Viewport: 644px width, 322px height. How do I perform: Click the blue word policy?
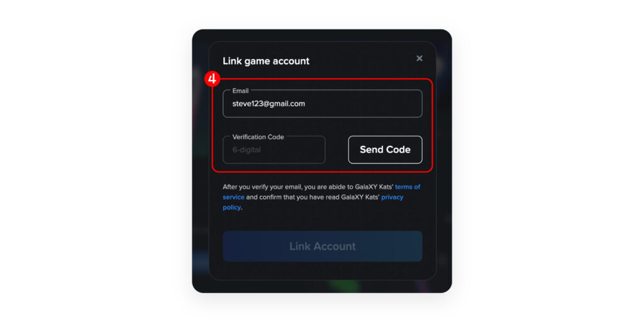[x=231, y=208]
